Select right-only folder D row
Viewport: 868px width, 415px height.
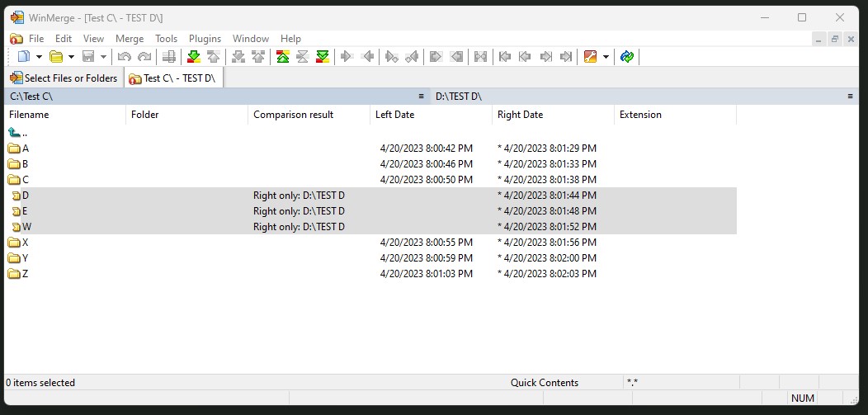tap(371, 196)
